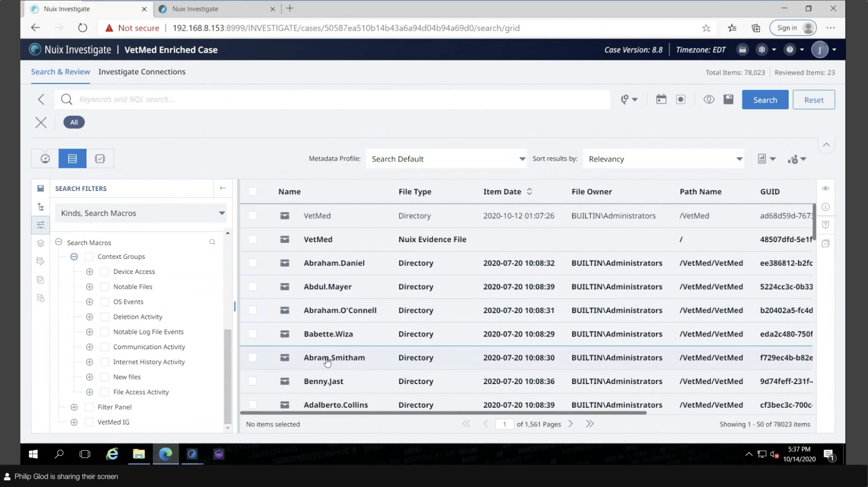Click the filters tree vertical scrollbar
868x487 pixels.
(x=228, y=376)
